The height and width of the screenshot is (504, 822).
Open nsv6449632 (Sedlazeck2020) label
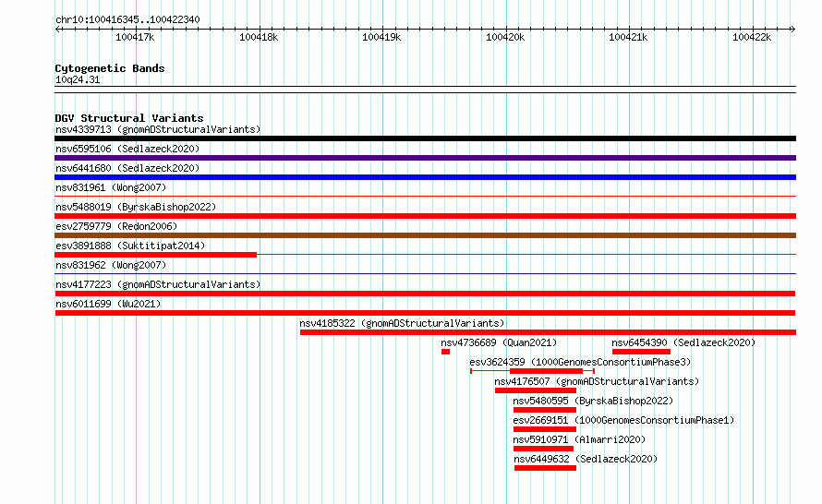tap(586, 459)
